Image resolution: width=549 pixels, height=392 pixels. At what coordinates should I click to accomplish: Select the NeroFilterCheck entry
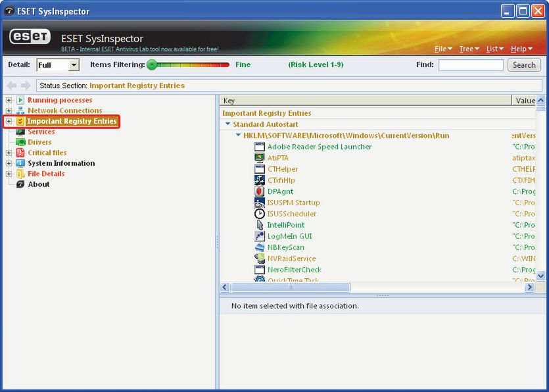pyautogui.click(x=294, y=270)
